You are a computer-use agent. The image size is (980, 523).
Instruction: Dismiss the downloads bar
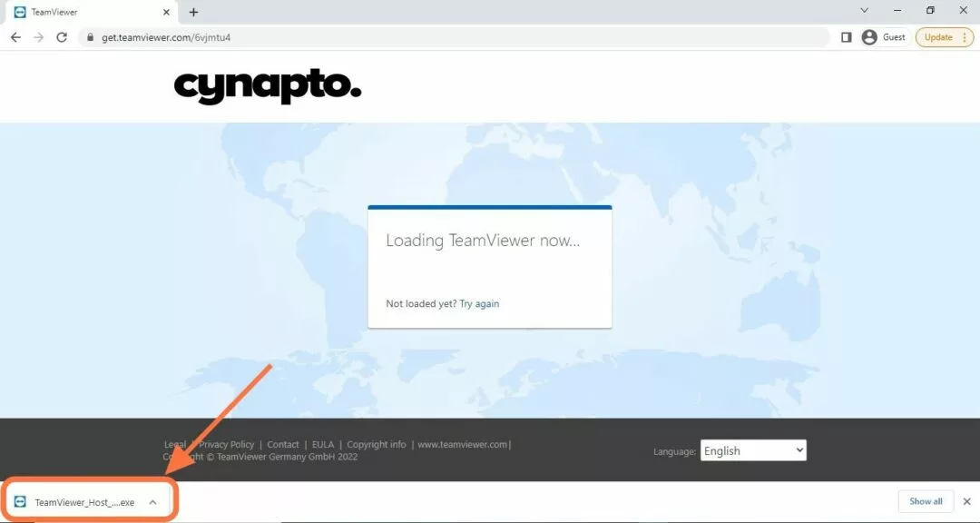tap(967, 501)
